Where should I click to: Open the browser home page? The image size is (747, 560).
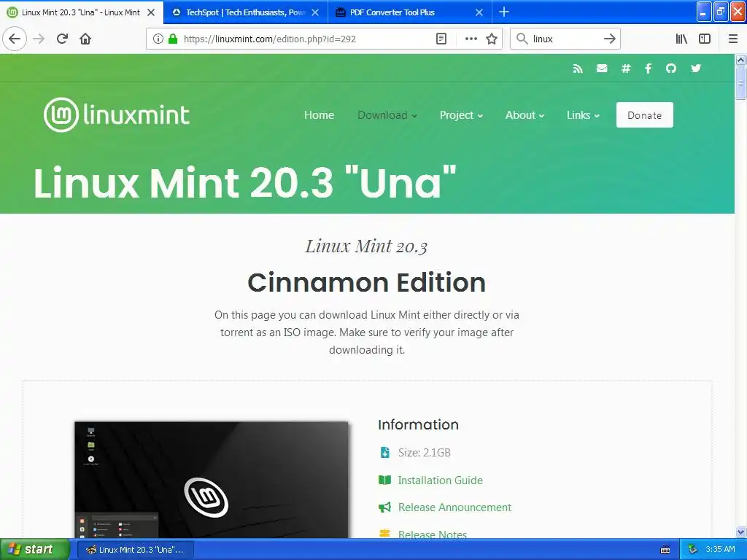(85, 39)
